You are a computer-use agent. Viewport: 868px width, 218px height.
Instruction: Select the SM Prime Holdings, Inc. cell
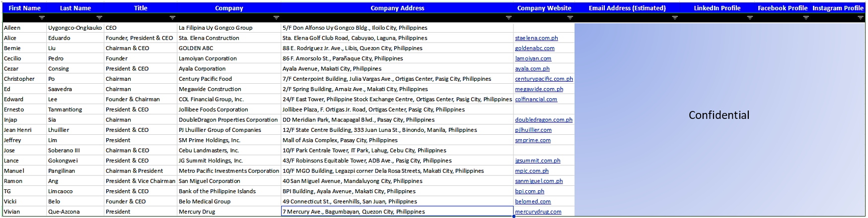pos(229,140)
